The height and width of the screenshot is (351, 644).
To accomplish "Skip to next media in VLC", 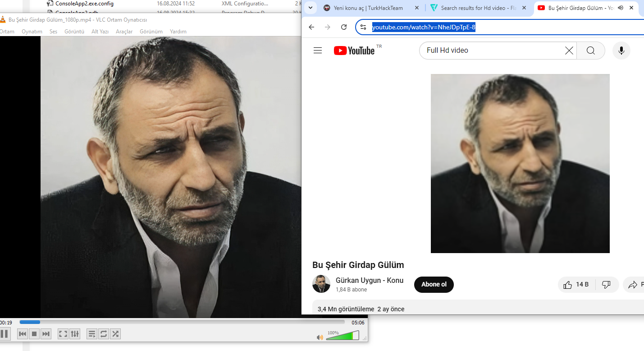I will click(46, 334).
